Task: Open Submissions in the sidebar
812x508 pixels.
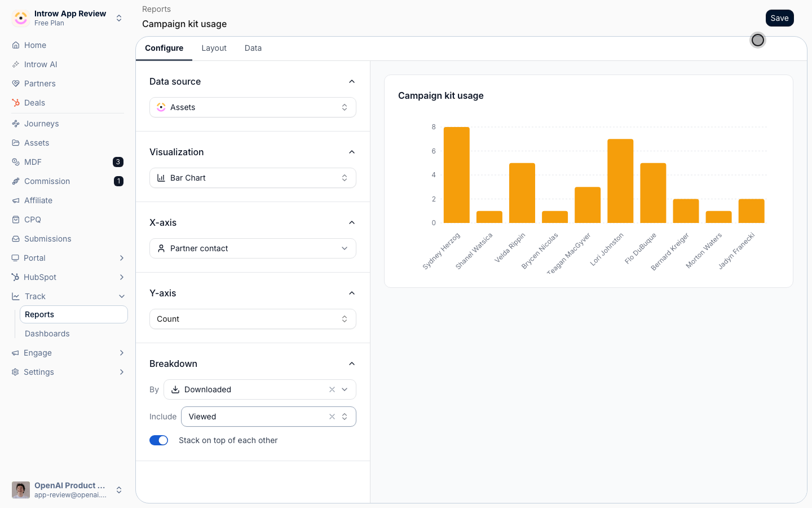Action: click(68, 239)
